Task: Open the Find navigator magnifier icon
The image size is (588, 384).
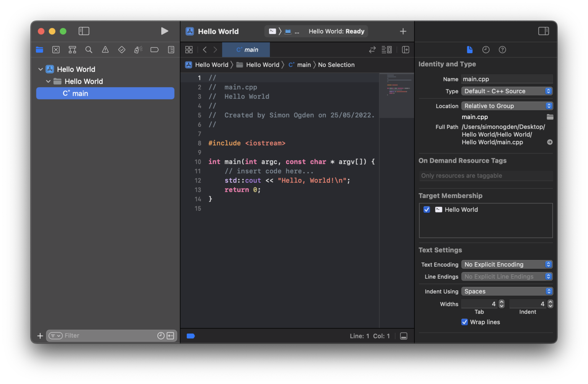Action: coord(89,50)
